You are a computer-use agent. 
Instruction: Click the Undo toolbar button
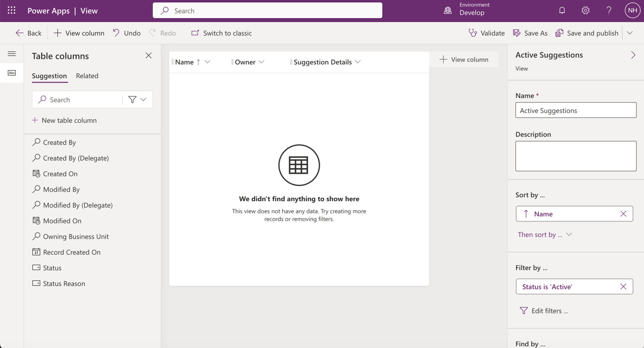pyautogui.click(x=127, y=33)
